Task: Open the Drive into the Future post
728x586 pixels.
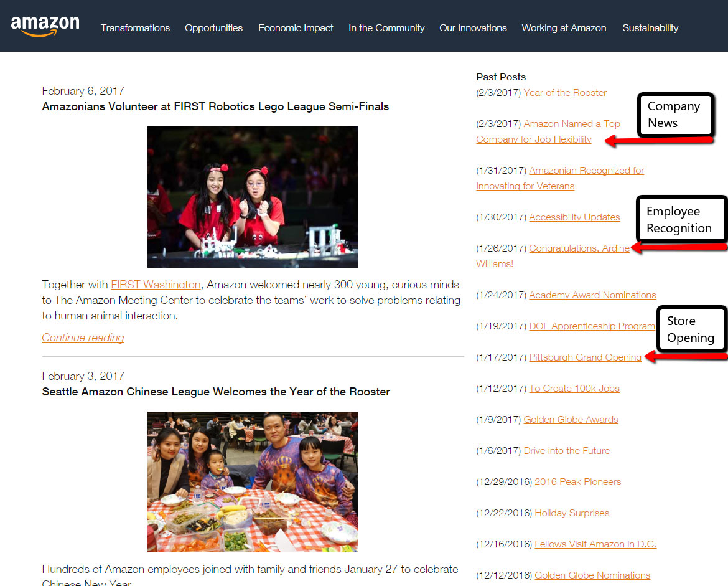Action: 566,451
